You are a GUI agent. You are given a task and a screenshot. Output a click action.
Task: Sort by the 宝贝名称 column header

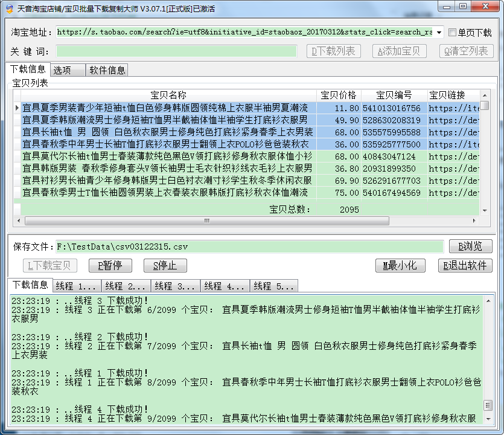[x=168, y=95]
